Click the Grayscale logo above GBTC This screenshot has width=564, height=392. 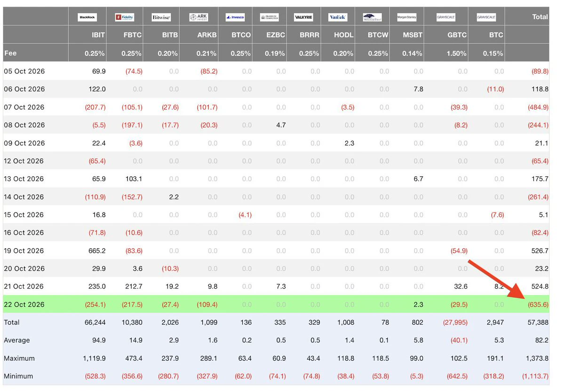[x=446, y=17]
